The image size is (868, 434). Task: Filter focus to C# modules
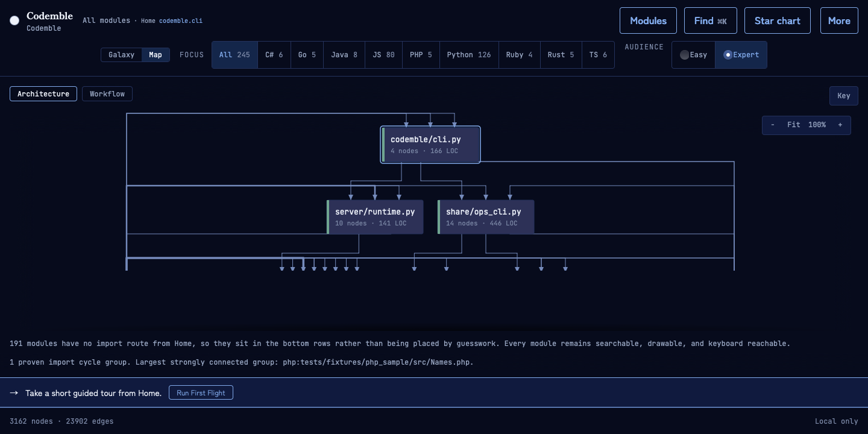(x=274, y=55)
